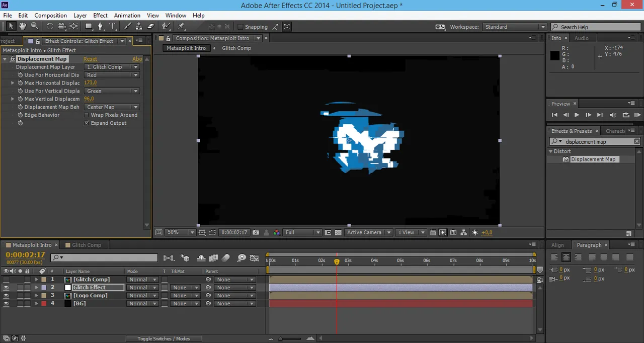
Task: Click the Graph Editor icon in timeline
Action: coord(256,258)
